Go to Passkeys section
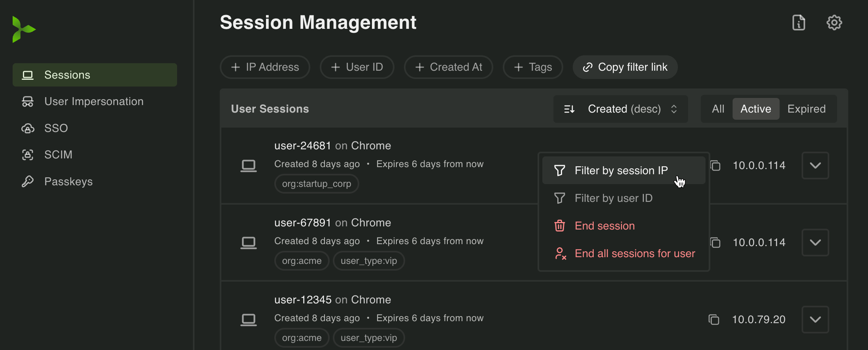This screenshot has width=868, height=350. click(x=68, y=182)
